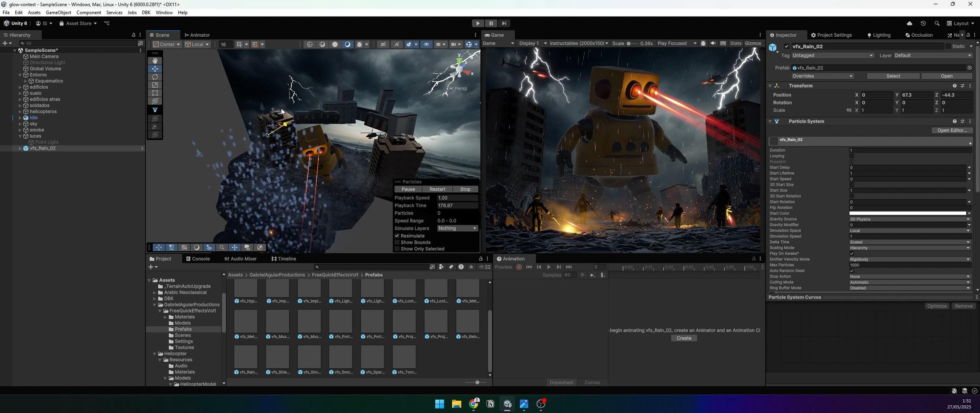
Task: Switch to the Animator tab
Action: [197, 35]
